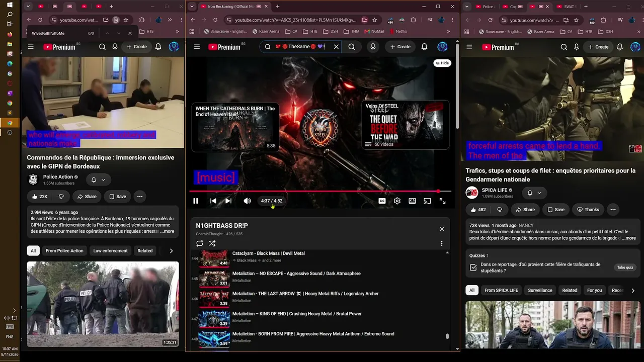
Task: Select 'Surveillance' chip in right window
Action: 540,291
